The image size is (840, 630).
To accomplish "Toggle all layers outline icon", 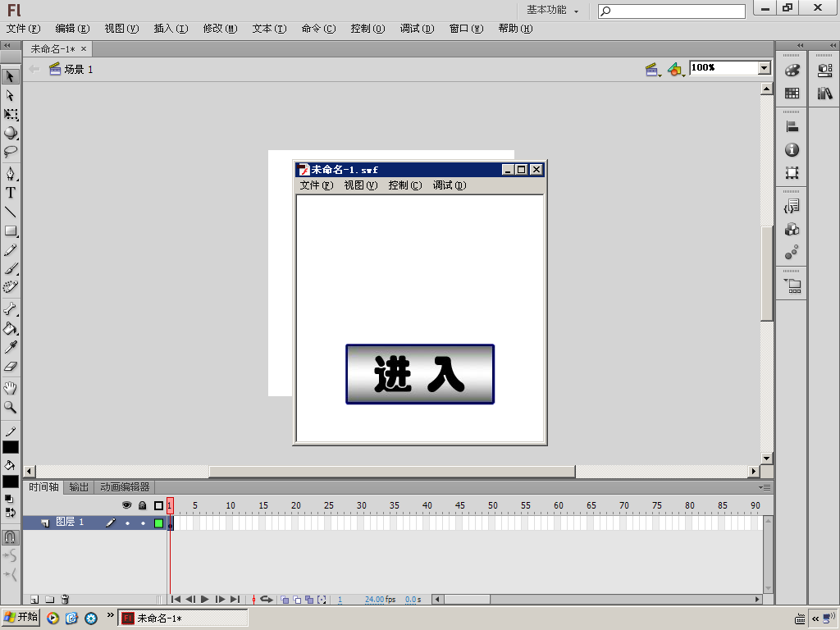I will (158, 505).
